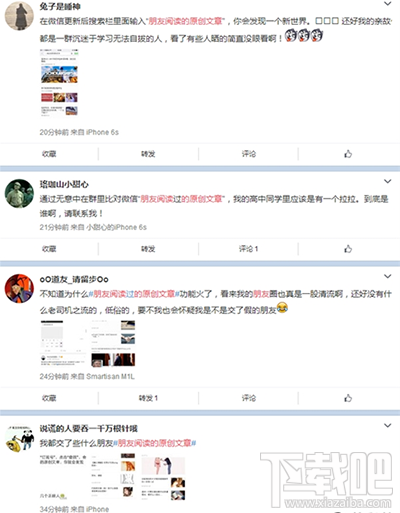Open 兔子是睡神's avatar
Viewport: 400px width, 513px height.
pos(19,16)
